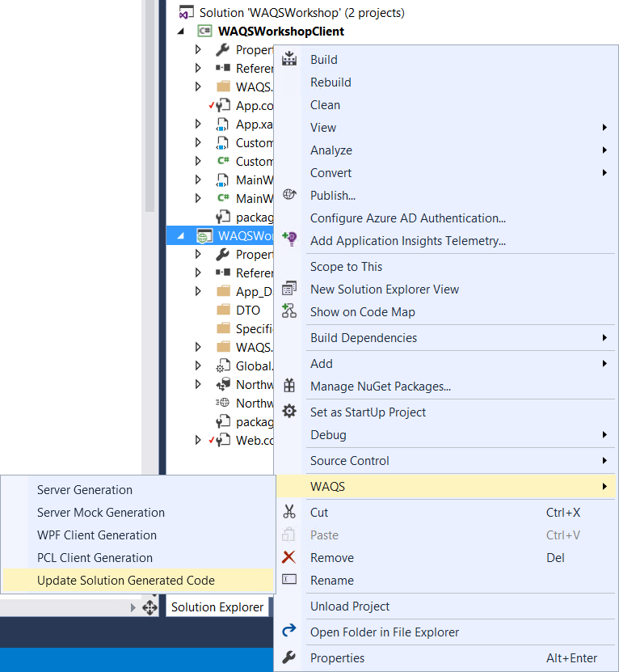This screenshot has height=672, width=619.
Task: Click the Manage NuGet Packages gift icon
Action: 289,385
